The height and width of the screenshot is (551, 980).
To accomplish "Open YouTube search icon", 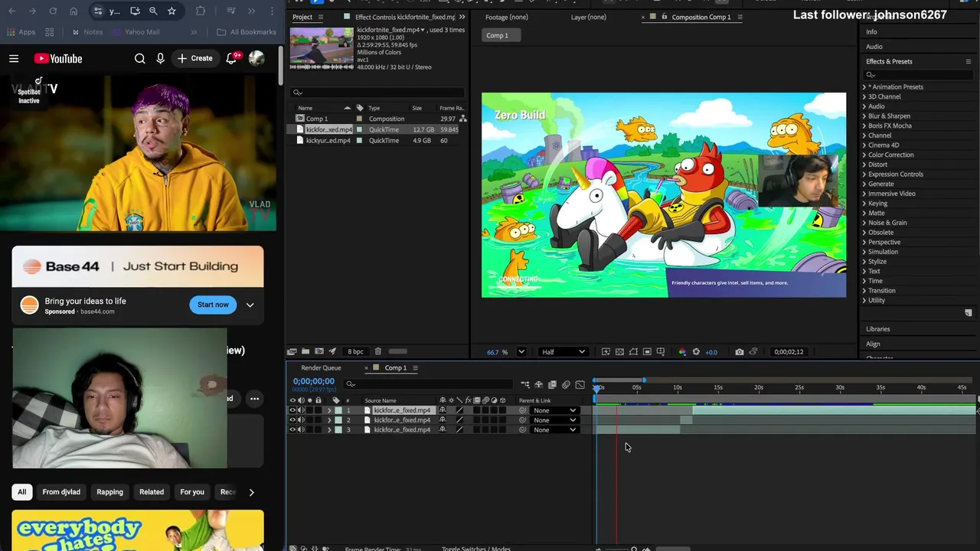I will click(x=139, y=58).
